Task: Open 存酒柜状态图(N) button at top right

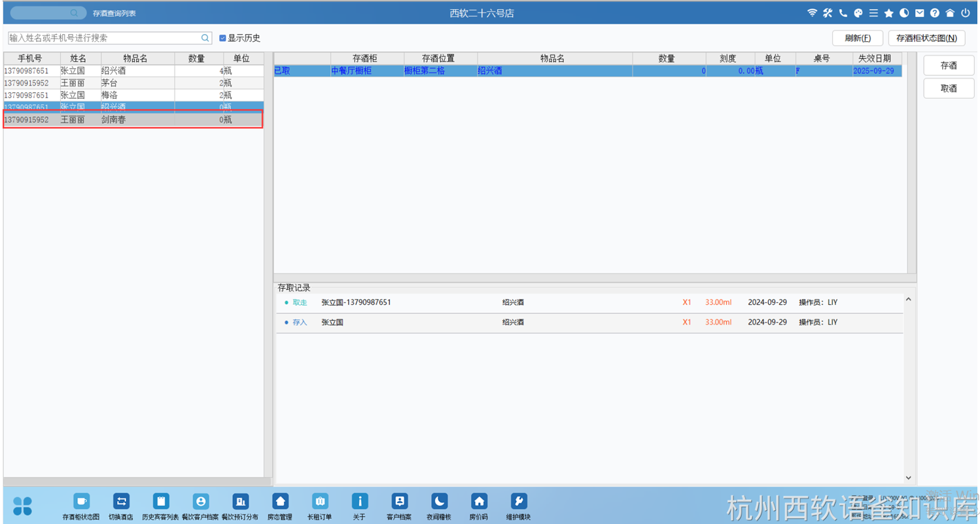Action: 927,38
